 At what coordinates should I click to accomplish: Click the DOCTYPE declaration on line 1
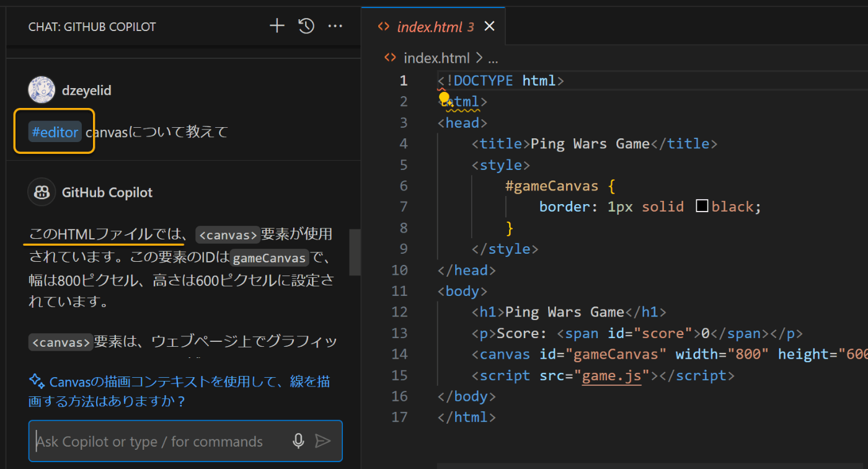coord(501,81)
